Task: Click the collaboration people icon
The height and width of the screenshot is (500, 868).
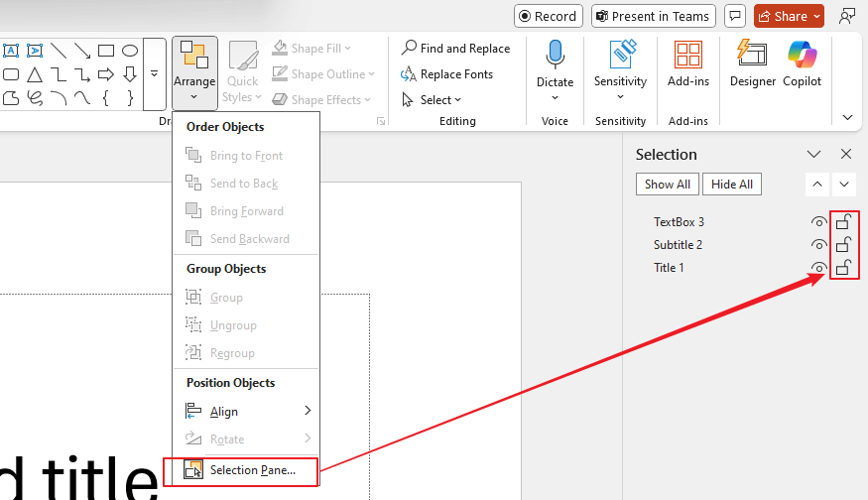Action: pyautogui.click(x=847, y=16)
